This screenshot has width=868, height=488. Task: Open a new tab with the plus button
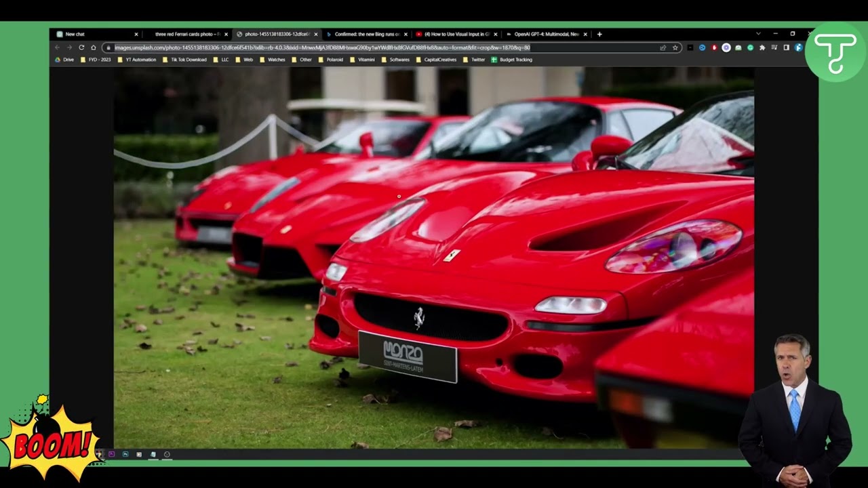tap(599, 34)
